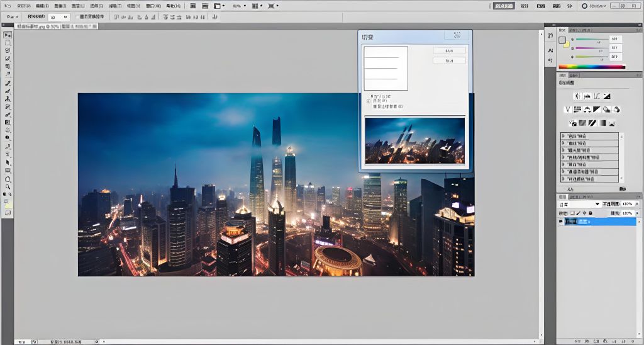Open the layer blend mode dropdown
The width and height of the screenshot is (644, 345).
click(x=579, y=205)
